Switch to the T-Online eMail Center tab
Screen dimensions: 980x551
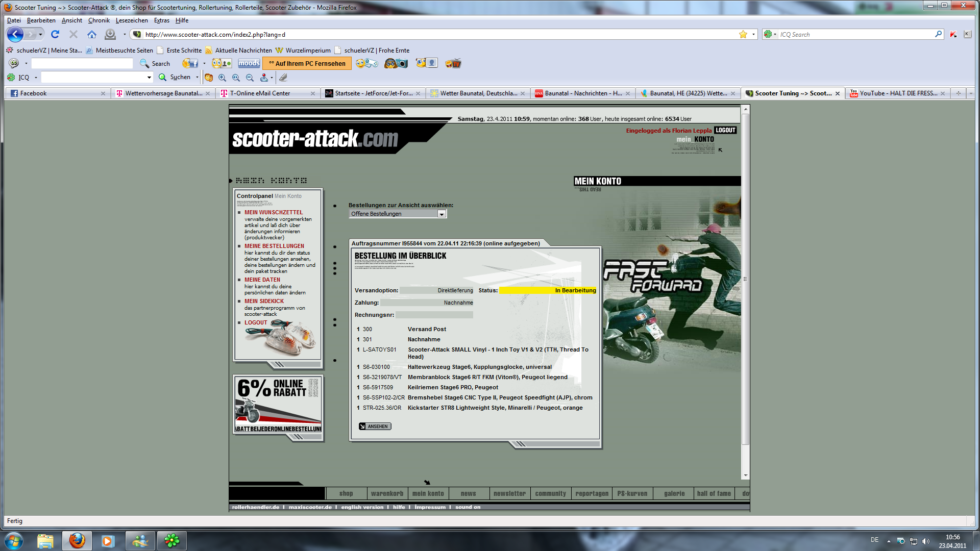(268, 93)
